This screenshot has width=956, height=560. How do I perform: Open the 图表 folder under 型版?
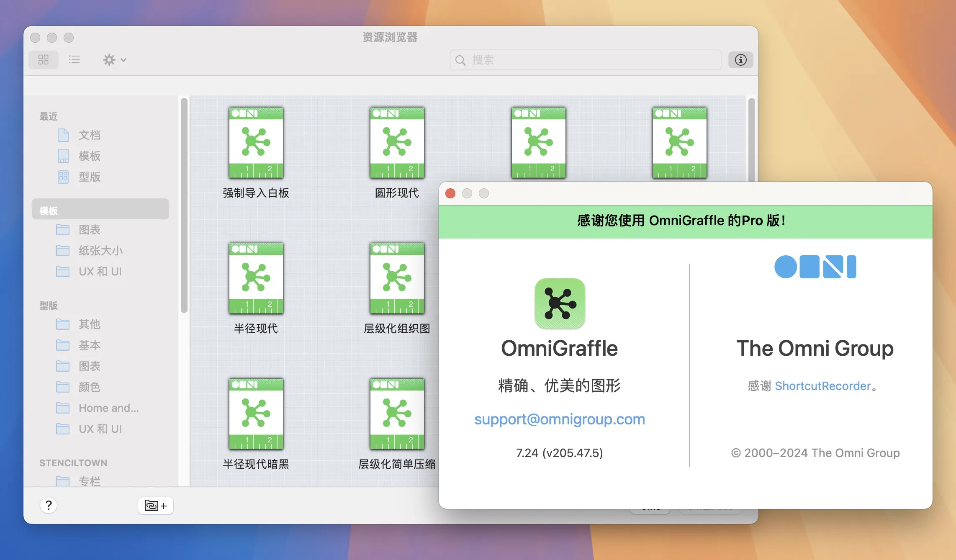tap(90, 366)
